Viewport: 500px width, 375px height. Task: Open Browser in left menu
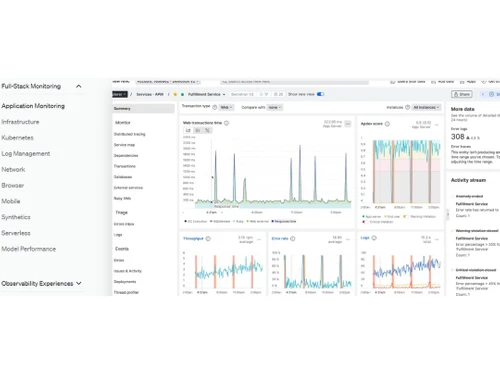point(13,185)
